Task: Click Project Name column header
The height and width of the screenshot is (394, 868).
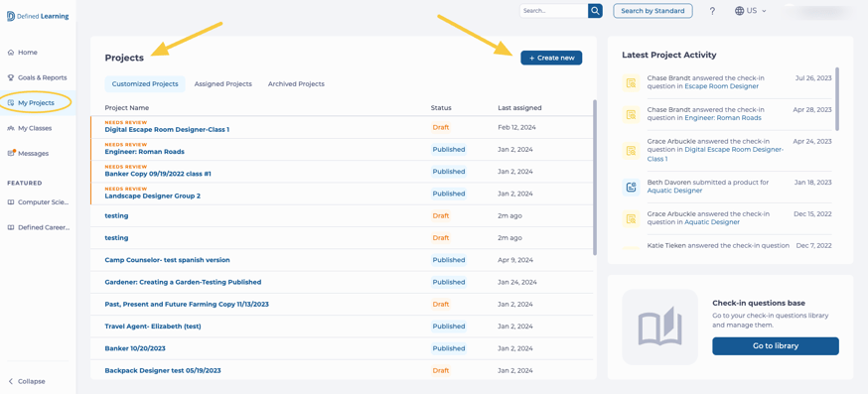Action: pyautogui.click(x=127, y=108)
